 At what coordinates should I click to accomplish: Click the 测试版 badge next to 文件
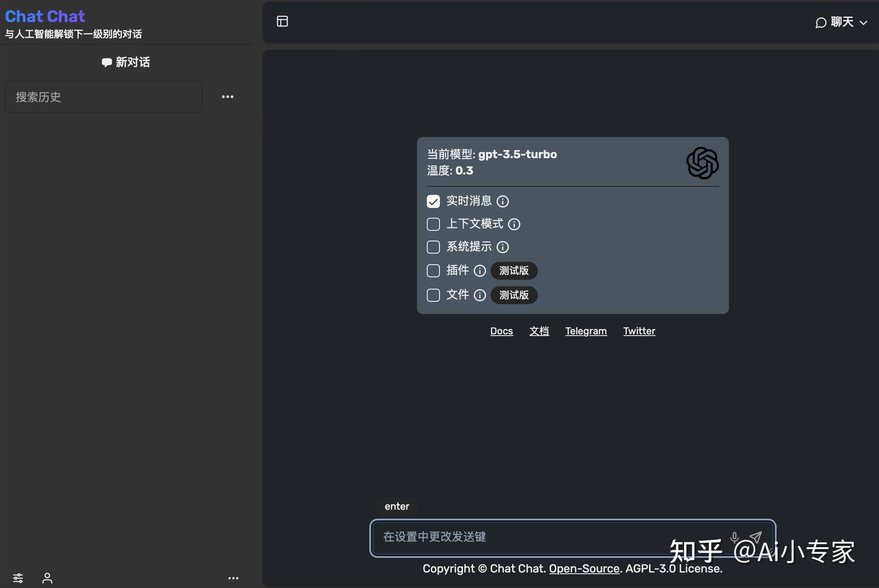[514, 295]
